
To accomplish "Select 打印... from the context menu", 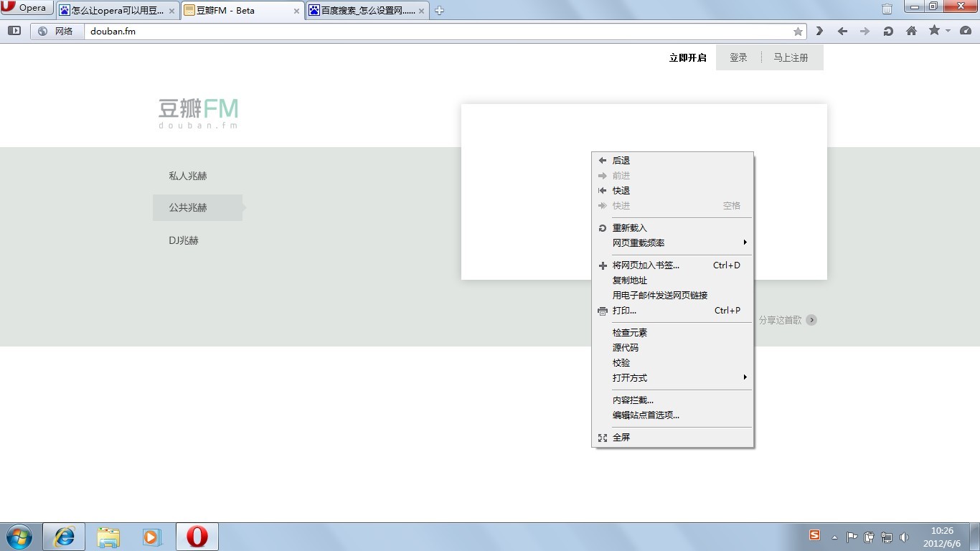I will (x=672, y=311).
